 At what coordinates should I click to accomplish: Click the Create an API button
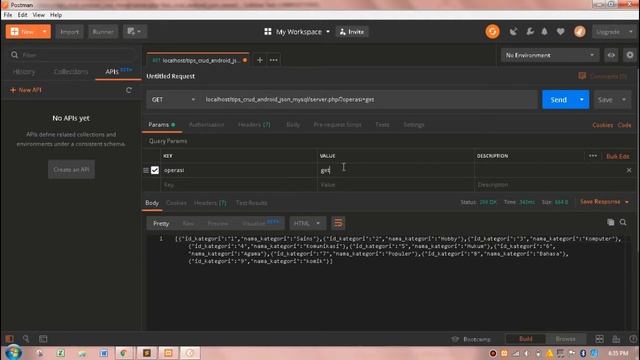(x=71, y=169)
